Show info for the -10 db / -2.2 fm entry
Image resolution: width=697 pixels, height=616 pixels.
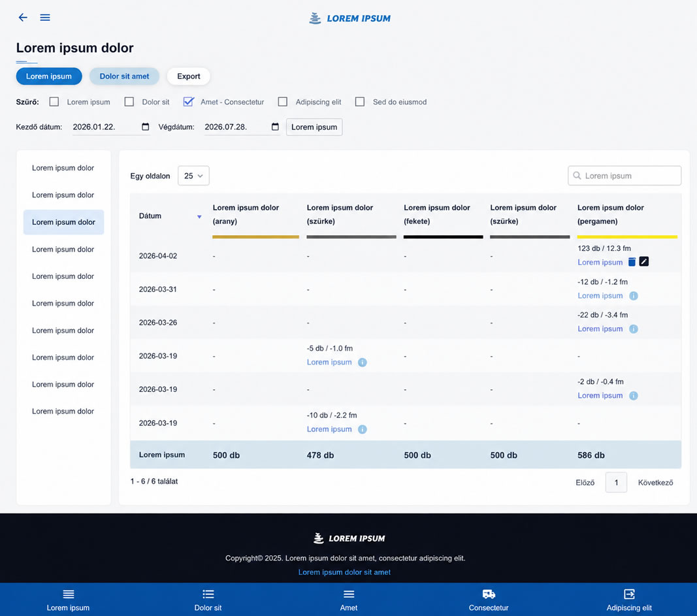(363, 429)
